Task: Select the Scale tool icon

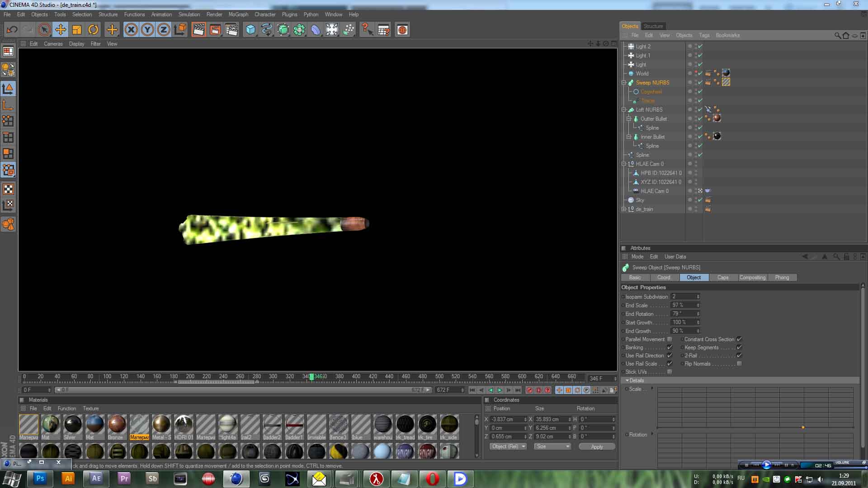Action: [77, 30]
